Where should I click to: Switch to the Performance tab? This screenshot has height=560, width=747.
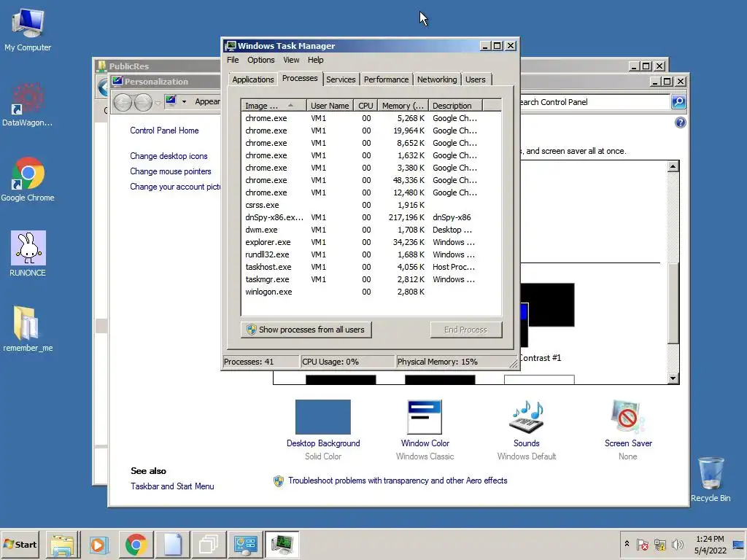point(387,79)
